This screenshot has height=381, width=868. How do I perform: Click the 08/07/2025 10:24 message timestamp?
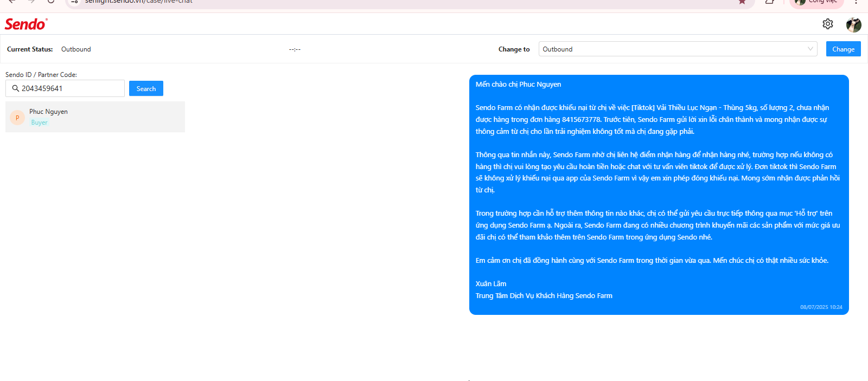coord(821,307)
